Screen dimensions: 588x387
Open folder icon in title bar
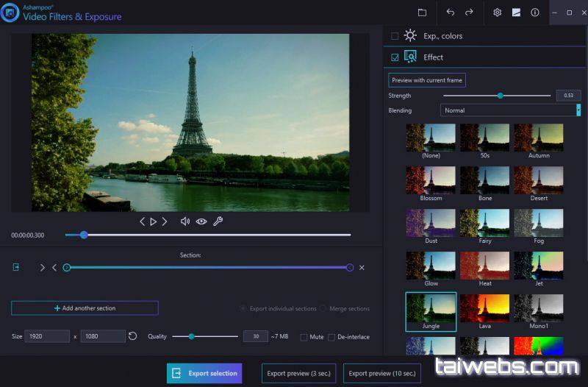pos(422,13)
